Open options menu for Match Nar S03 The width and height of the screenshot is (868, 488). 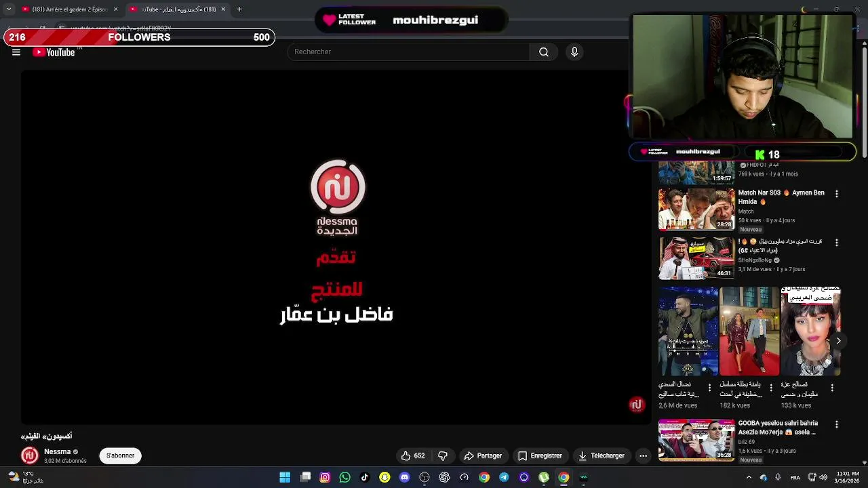tap(836, 194)
